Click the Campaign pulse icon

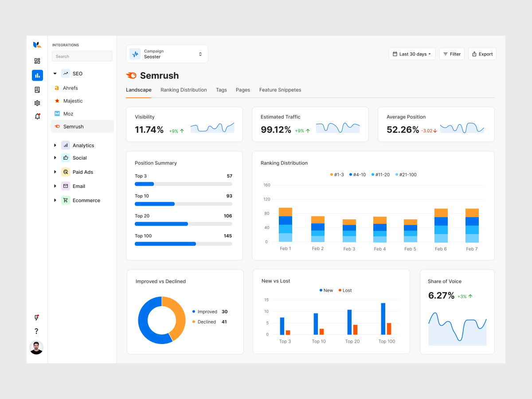[135, 54]
